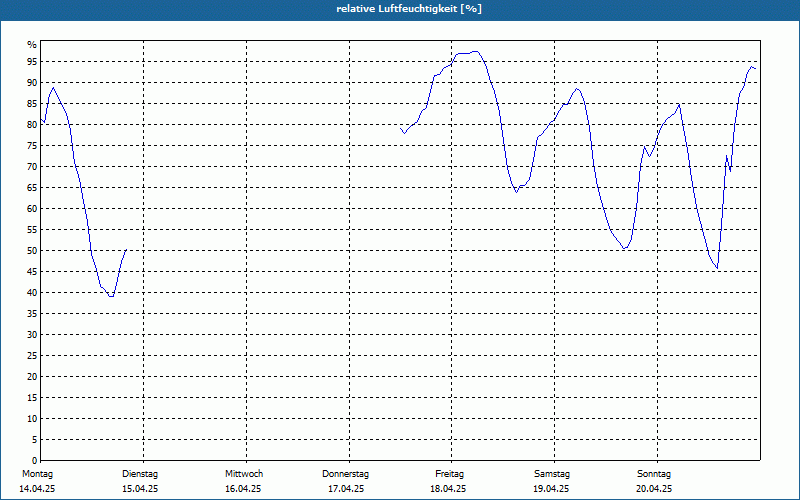Select the '15' y-axis value
The height and width of the screenshot is (500, 800).
[32, 397]
